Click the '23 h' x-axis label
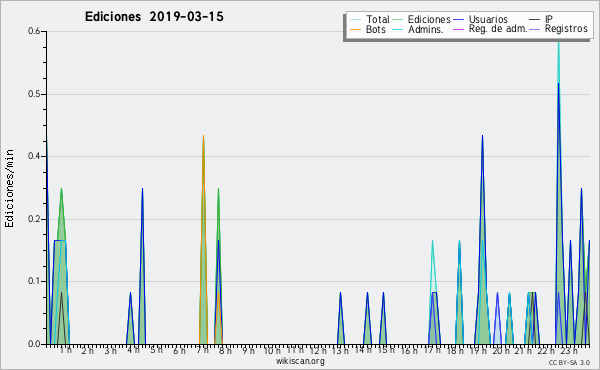 pyautogui.click(x=569, y=350)
